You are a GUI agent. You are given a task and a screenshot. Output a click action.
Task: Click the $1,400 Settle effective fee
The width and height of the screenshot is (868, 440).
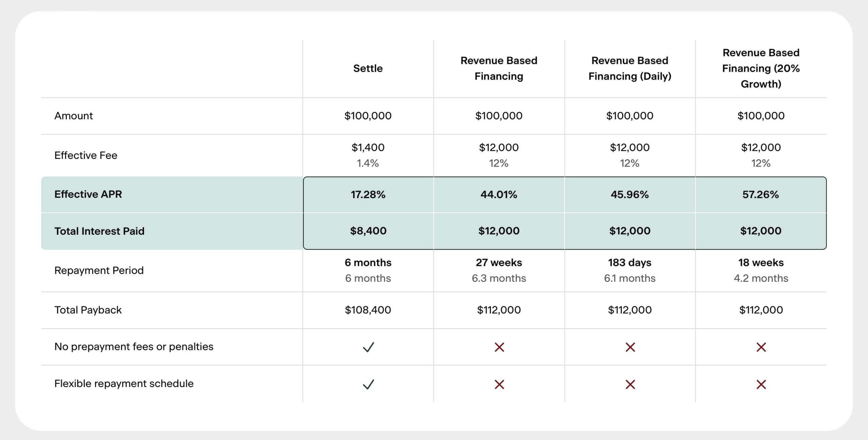[x=368, y=147]
